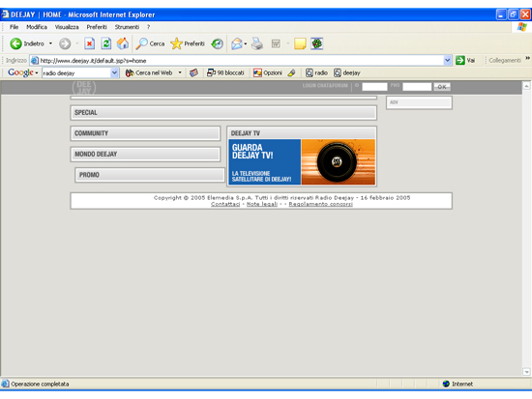
Task: Open the Preferiti menu
Action: pos(97,27)
